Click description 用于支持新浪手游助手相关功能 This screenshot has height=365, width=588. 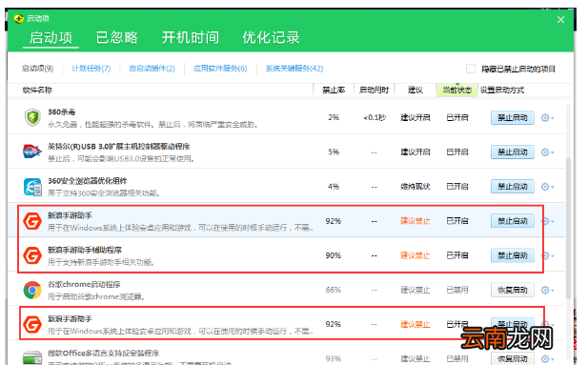point(101,262)
